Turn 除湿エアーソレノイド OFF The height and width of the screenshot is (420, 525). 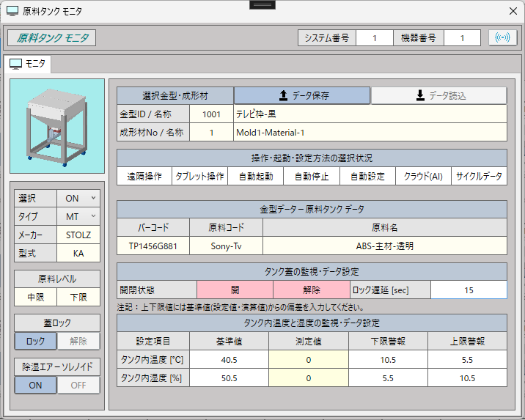pos(78,386)
